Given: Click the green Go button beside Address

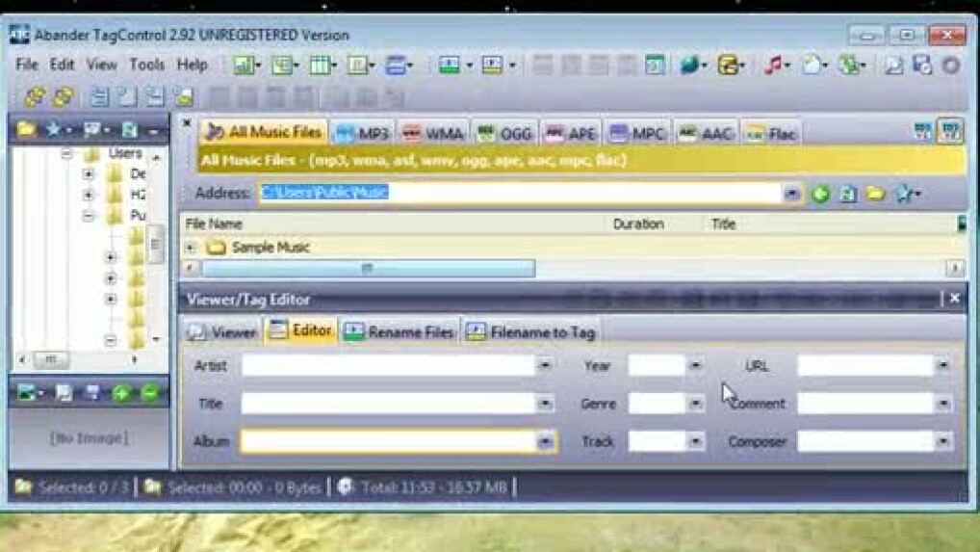Looking at the screenshot, I should coord(820,194).
